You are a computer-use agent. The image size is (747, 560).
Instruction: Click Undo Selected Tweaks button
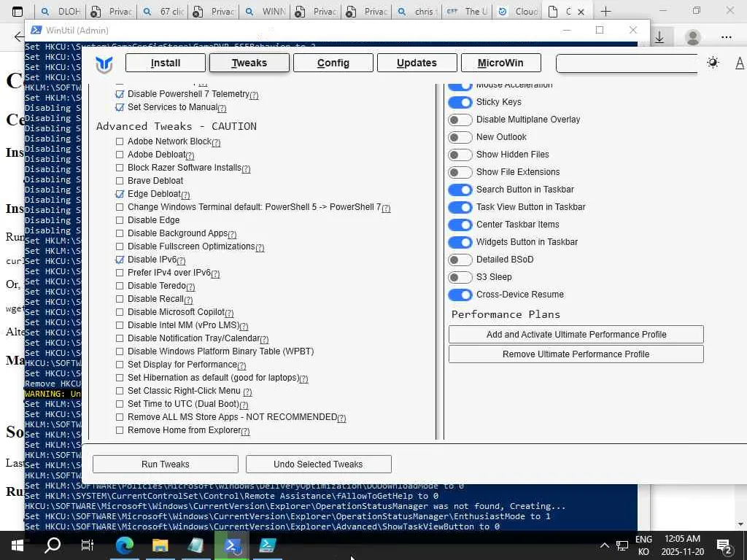coord(318,464)
